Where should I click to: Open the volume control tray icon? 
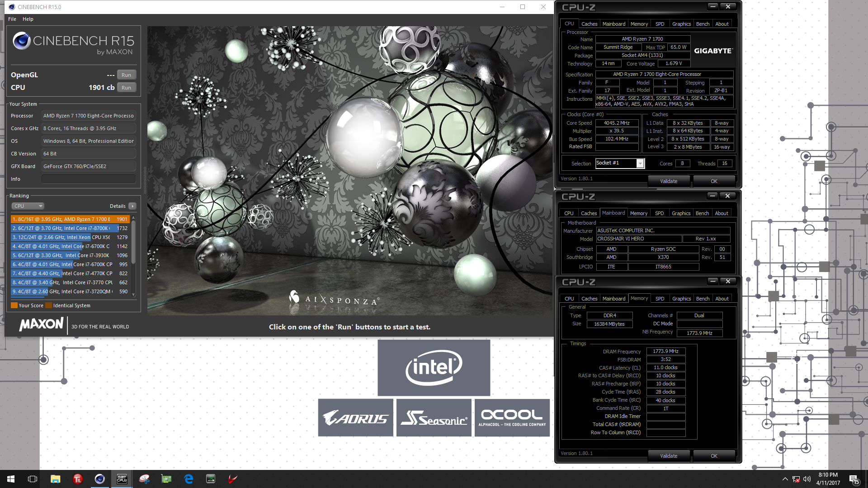click(807, 479)
